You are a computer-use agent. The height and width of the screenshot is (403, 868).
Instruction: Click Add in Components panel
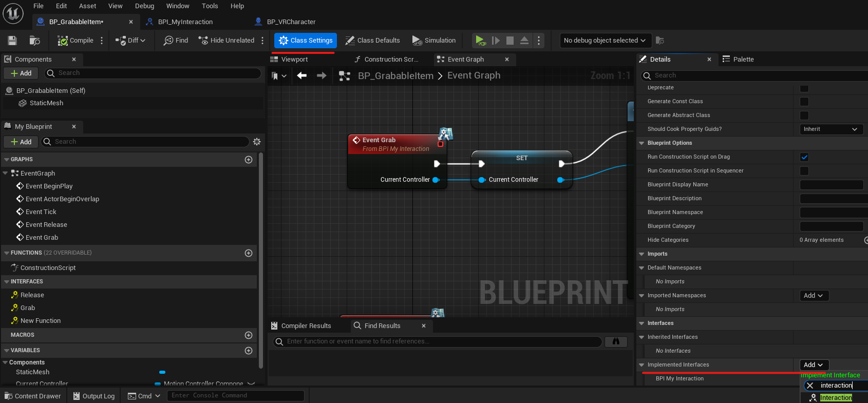[x=21, y=73]
